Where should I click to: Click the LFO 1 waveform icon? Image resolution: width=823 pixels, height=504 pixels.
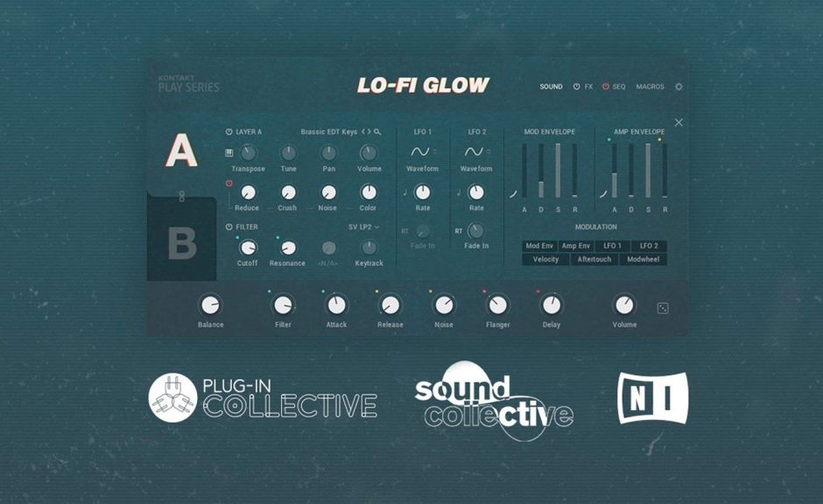coord(420,152)
